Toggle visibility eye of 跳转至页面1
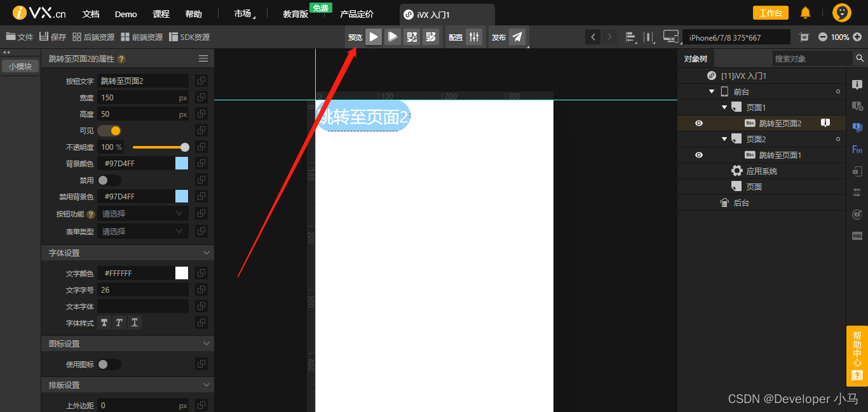The width and height of the screenshot is (868, 412). (699, 155)
